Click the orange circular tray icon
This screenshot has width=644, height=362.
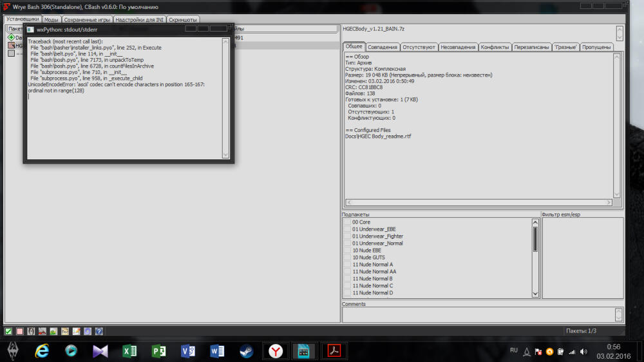[x=549, y=352]
